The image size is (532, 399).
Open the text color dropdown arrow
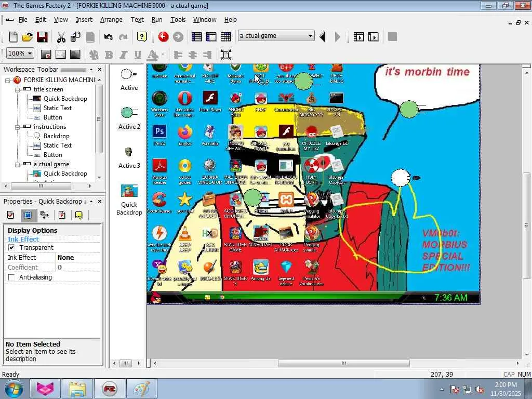(163, 55)
